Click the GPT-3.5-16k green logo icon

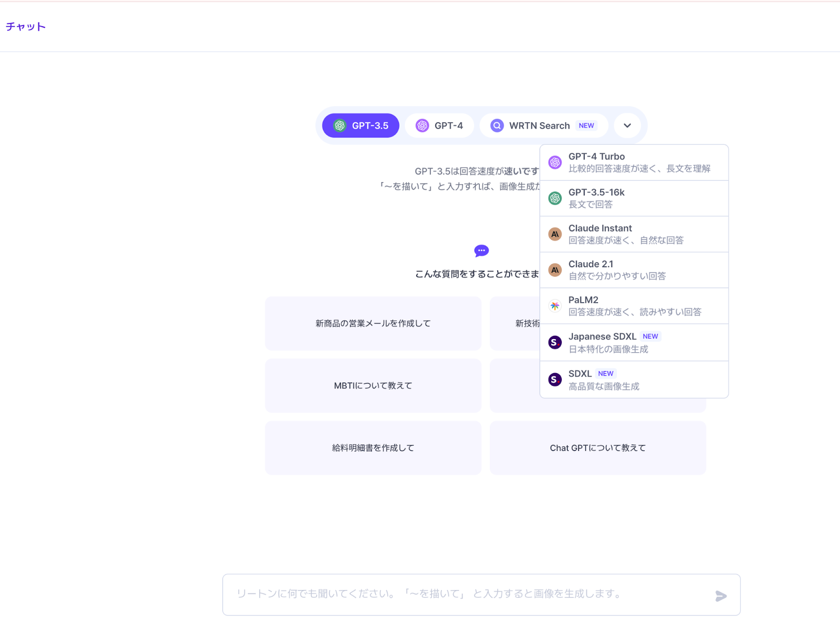pos(555,198)
